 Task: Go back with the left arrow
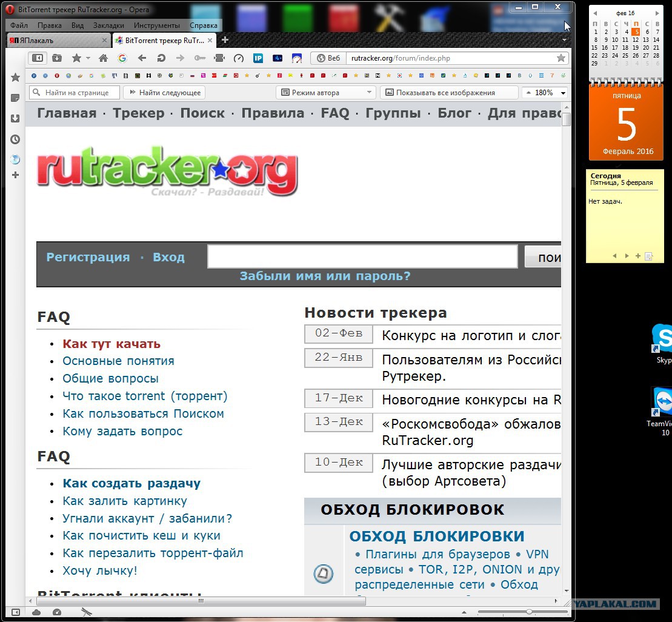(142, 58)
